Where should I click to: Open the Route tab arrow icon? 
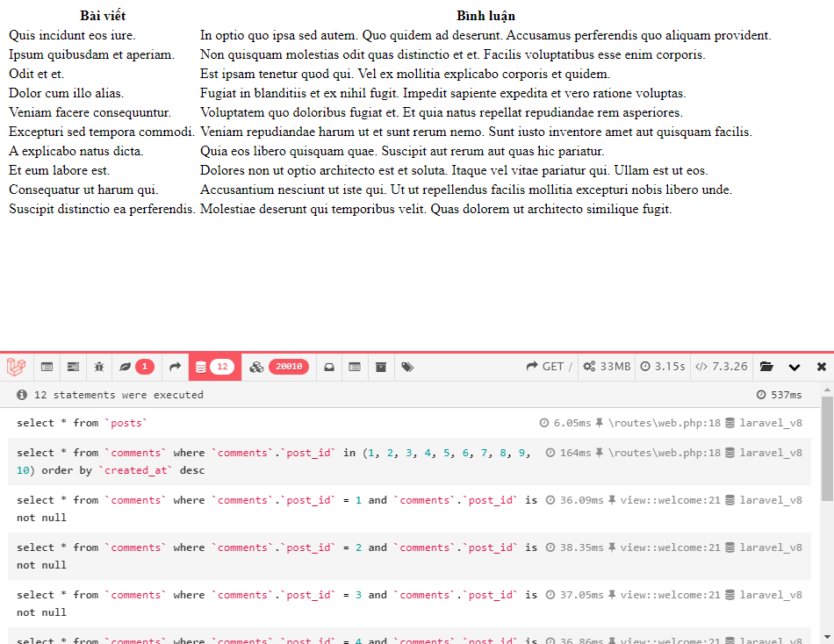click(175, 367)
